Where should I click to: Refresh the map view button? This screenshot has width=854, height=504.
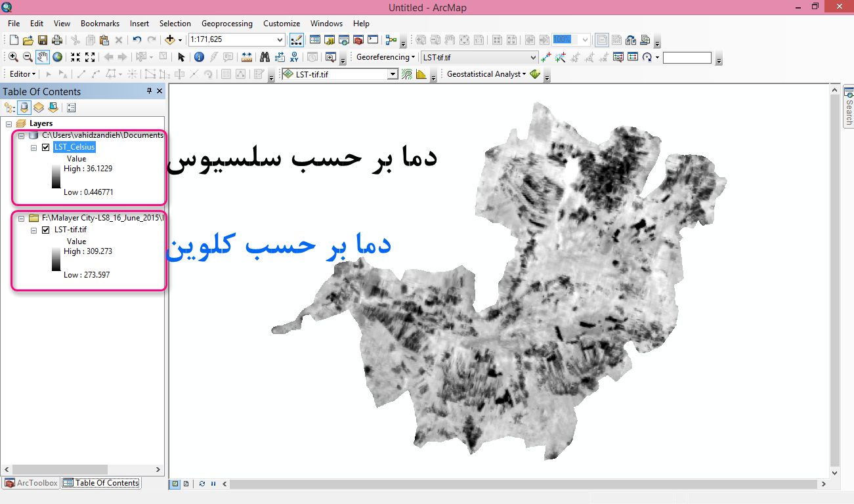click(x=202, y=484)
